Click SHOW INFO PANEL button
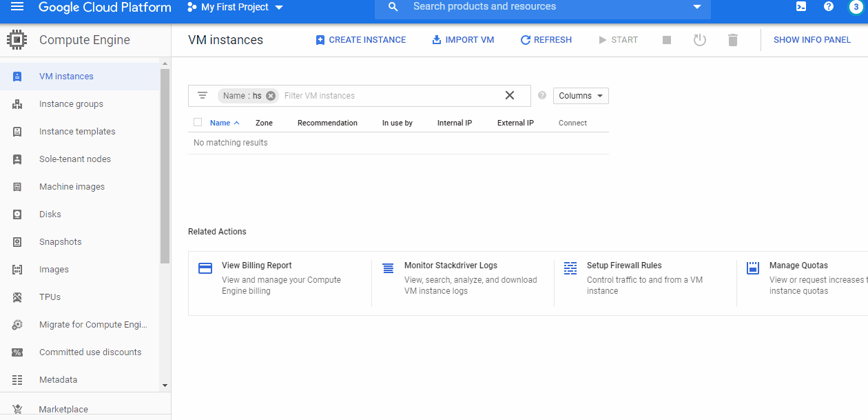 [812, 40]
